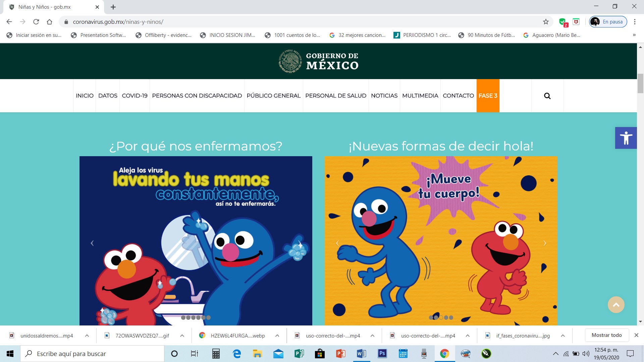Launch Photoshop from the taskbar
This screenshot has width=644, height=362.
tap(382, 354)
